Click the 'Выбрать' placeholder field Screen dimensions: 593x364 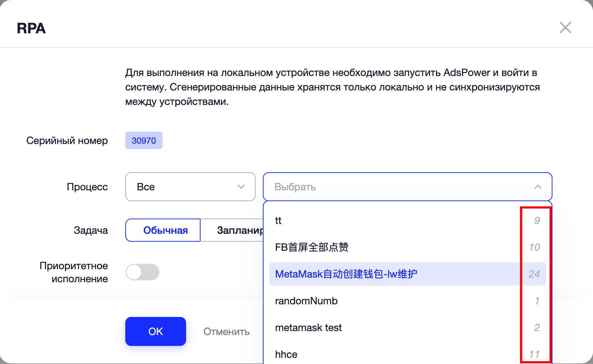point(326,187)
